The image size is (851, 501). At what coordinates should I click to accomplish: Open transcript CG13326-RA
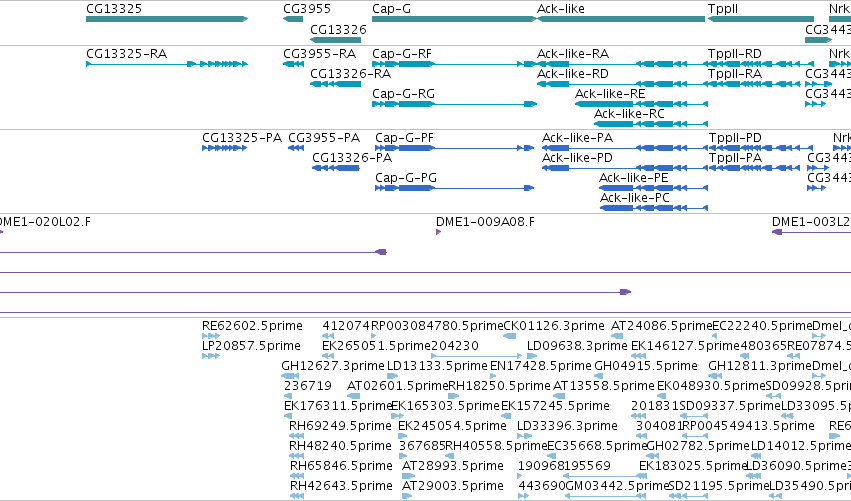(x=351, y=73)
